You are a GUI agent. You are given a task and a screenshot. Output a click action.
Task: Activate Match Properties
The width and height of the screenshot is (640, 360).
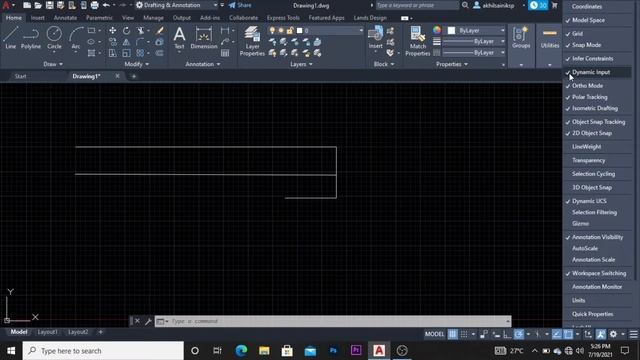pyautogui.click(x=418, y=41)
